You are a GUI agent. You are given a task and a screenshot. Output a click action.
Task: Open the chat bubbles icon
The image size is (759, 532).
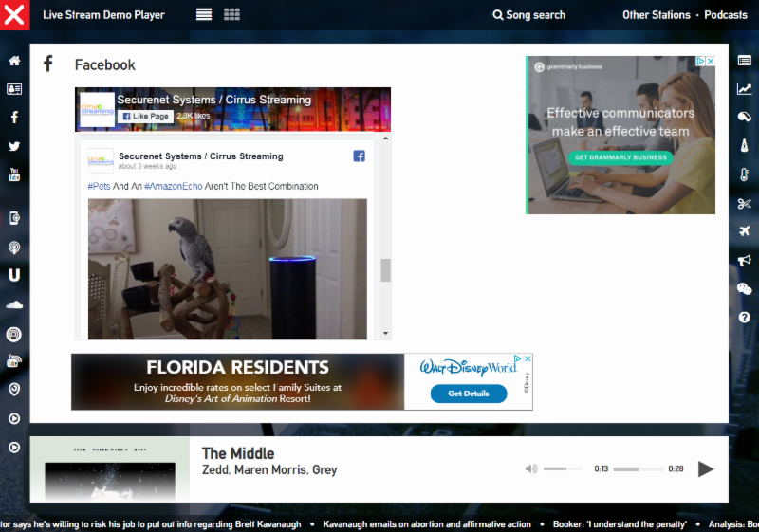pos(745,288)
